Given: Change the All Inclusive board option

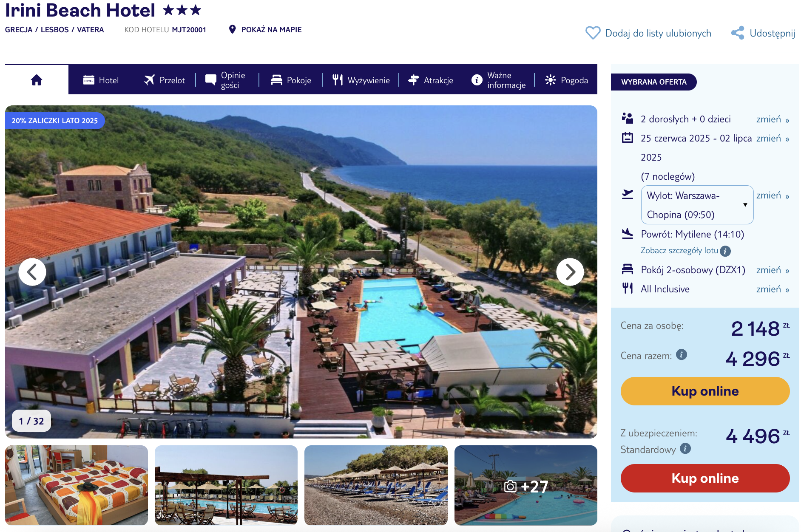Looking at the screenshot, I should coord(773,289).
